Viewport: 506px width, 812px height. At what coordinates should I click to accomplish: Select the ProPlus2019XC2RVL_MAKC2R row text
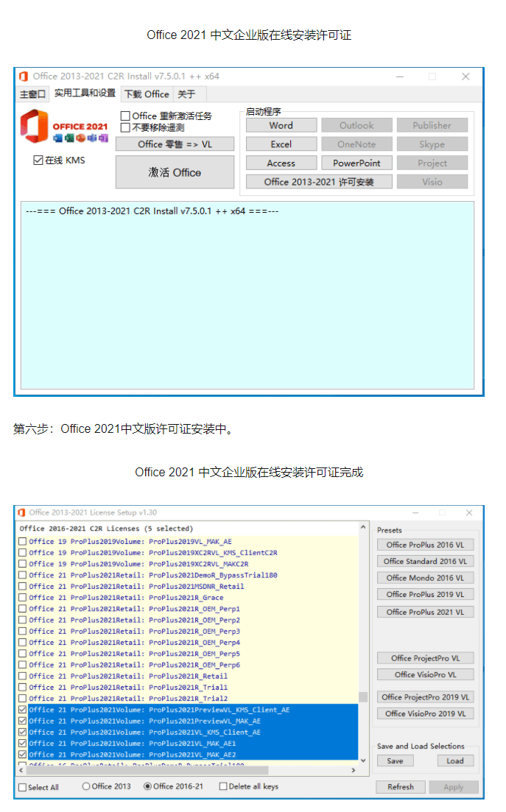(x=138, y=564)
